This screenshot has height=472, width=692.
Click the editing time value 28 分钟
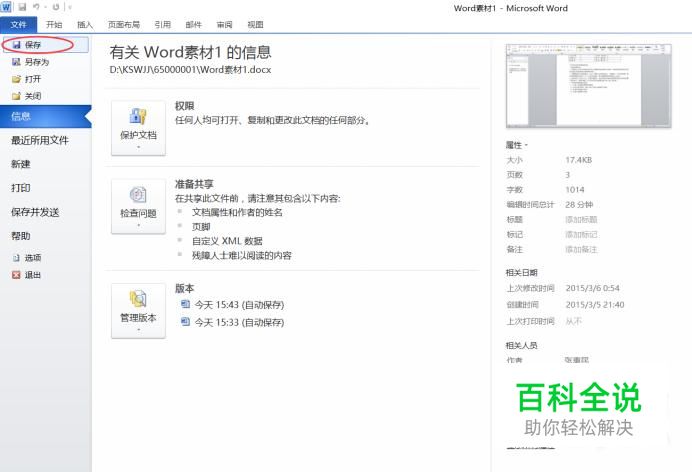click(x=579, y=205)
